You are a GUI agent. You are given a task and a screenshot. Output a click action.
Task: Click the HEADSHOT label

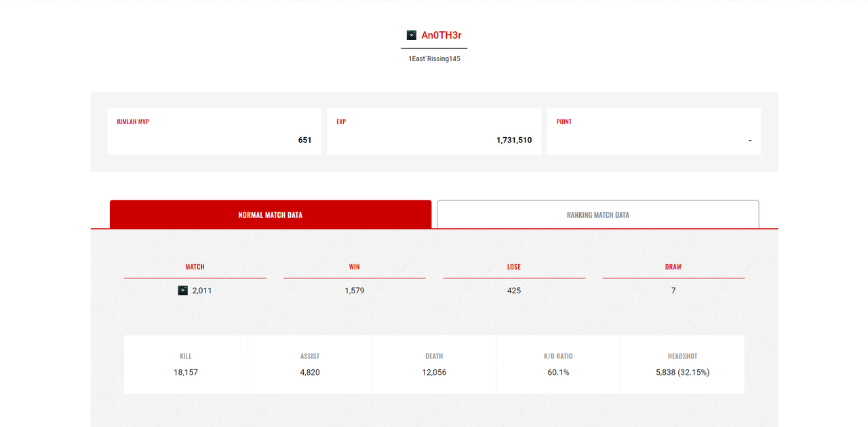coord(683,356)
